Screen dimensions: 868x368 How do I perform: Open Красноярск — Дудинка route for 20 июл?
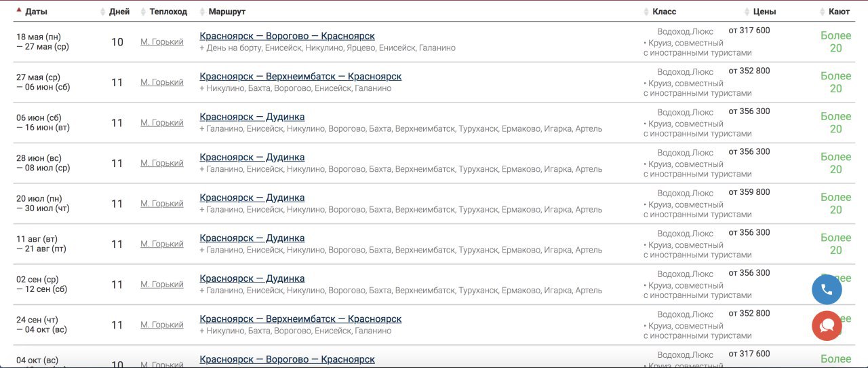[x=252, y=198]
